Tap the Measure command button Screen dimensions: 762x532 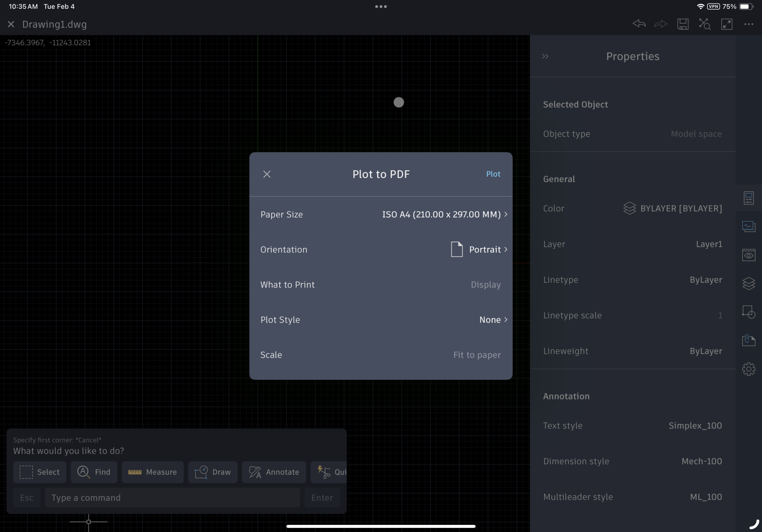pos(152,472)
